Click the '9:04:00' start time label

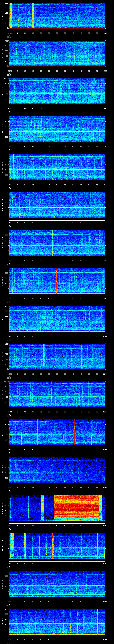tap(9, 147)
